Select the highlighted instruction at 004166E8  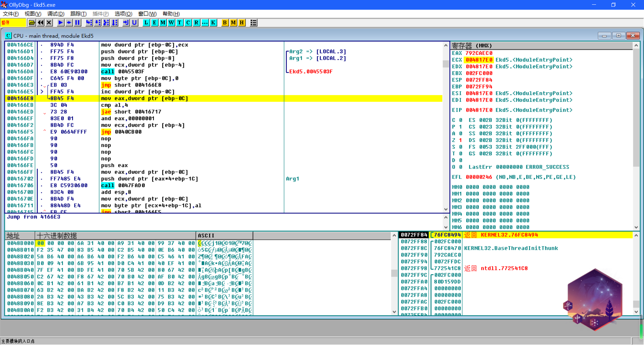coord(144,98)
